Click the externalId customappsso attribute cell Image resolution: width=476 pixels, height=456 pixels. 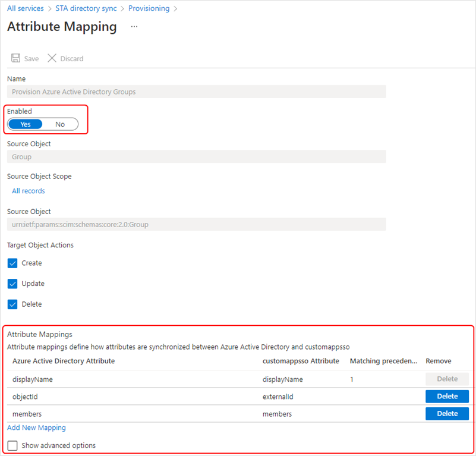278,397
